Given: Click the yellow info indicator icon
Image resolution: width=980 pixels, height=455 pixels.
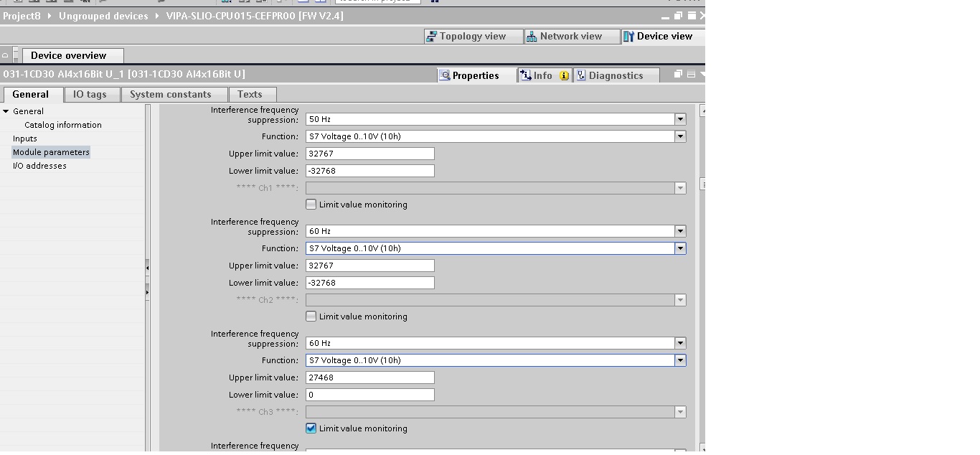Looking at the screenshot, I should (564, 75).
